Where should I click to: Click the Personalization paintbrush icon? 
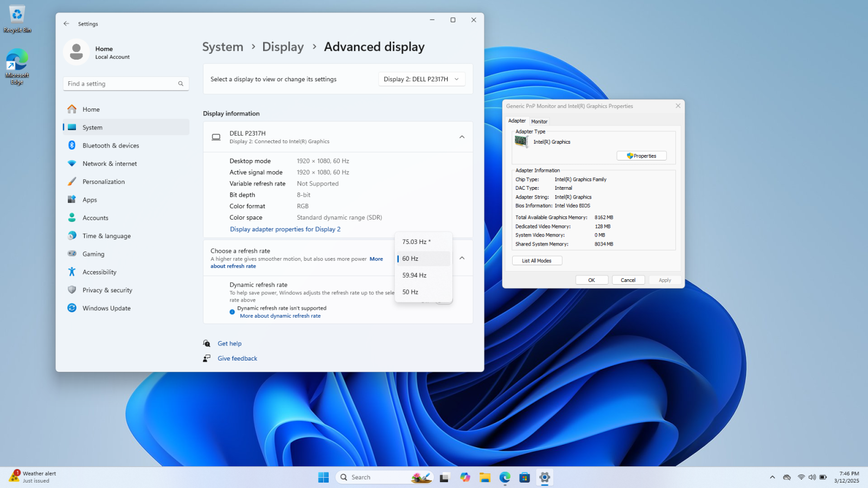(72, 182)
